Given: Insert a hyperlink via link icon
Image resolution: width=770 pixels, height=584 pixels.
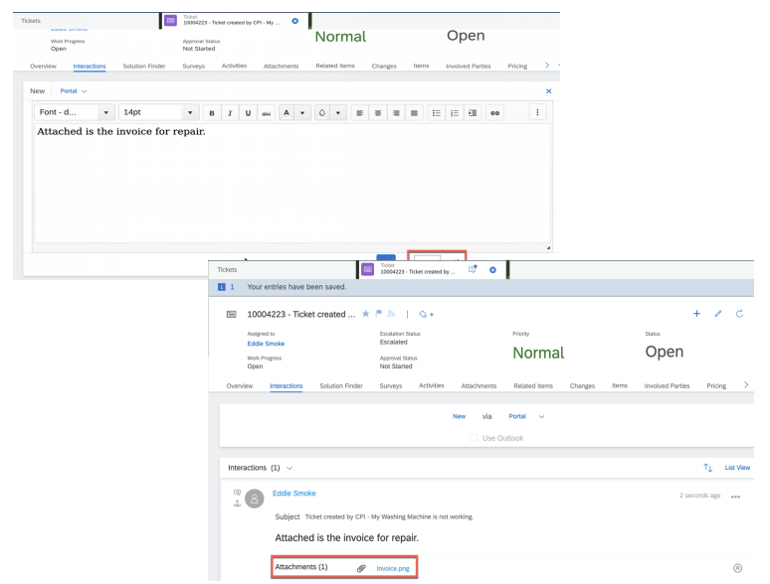Looking at the screenshot, I should 495,113.
